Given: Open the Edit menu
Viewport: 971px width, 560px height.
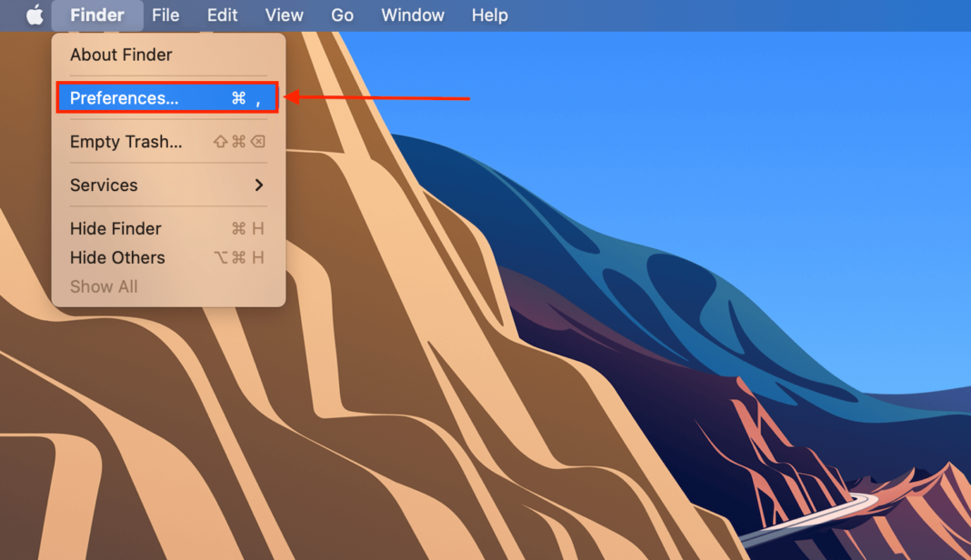Looking at the screenshot, I should coord(222,15).
